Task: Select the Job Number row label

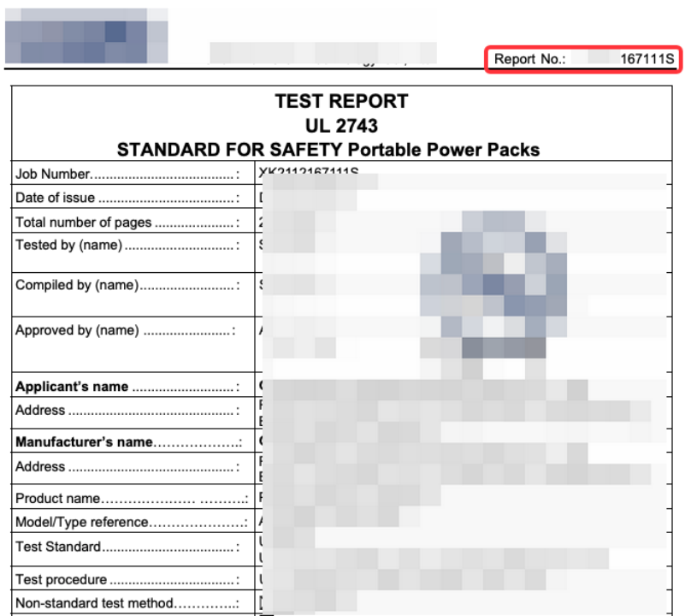Action: (53, 175)
